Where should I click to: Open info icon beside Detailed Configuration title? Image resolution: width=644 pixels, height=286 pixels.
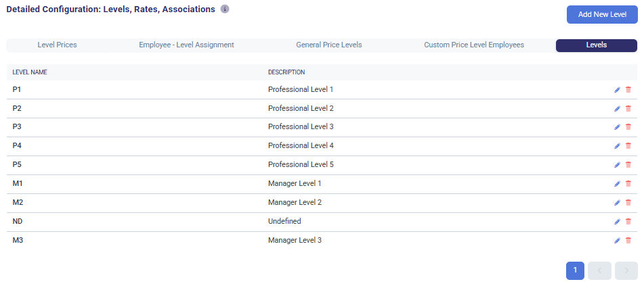coord(225,9)
